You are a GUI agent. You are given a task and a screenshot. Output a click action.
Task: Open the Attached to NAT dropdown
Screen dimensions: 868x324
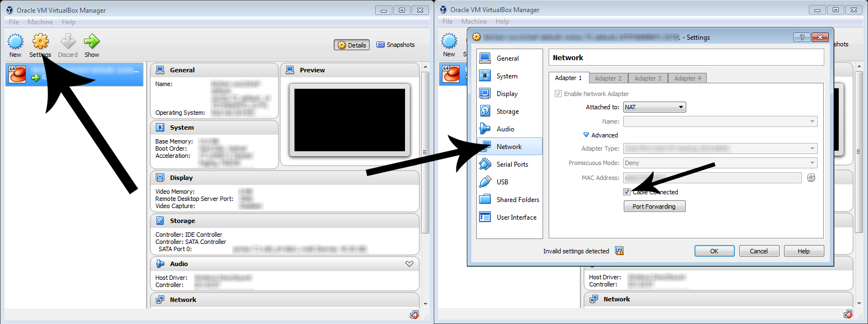point(655,107)
